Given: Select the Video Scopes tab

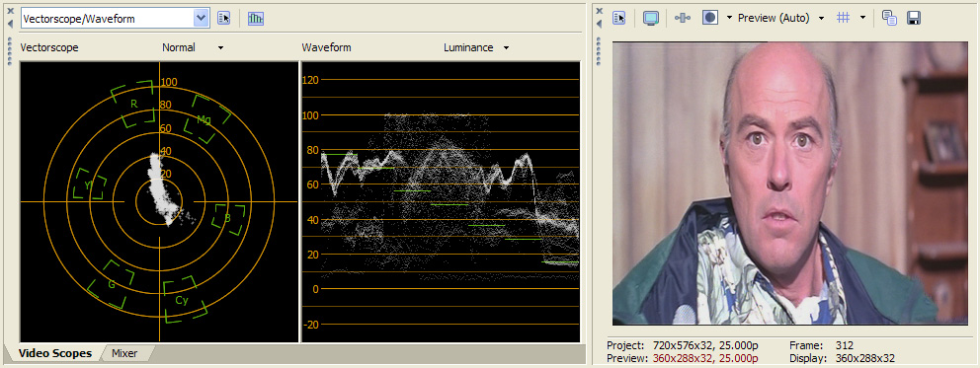Looking at the screenshot, I should (x=55, y=353).
